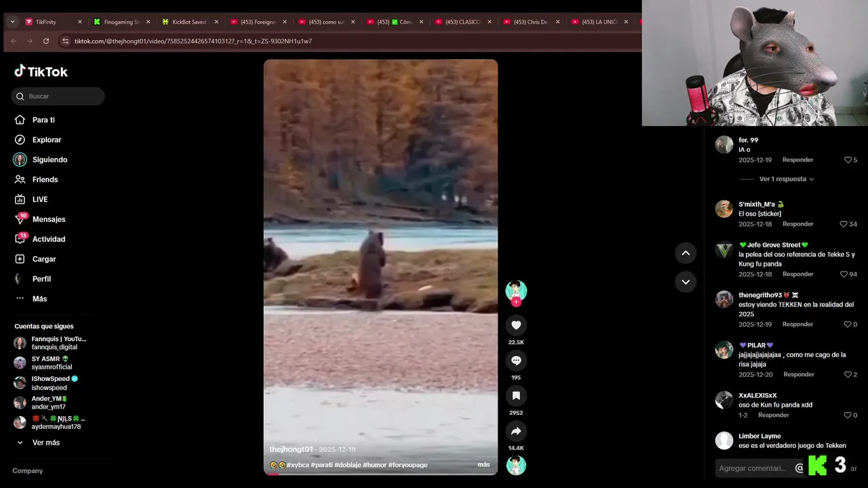Screen dimensions: 868x488
Task: View site information icon in address bar
Action: coord(65,41)
